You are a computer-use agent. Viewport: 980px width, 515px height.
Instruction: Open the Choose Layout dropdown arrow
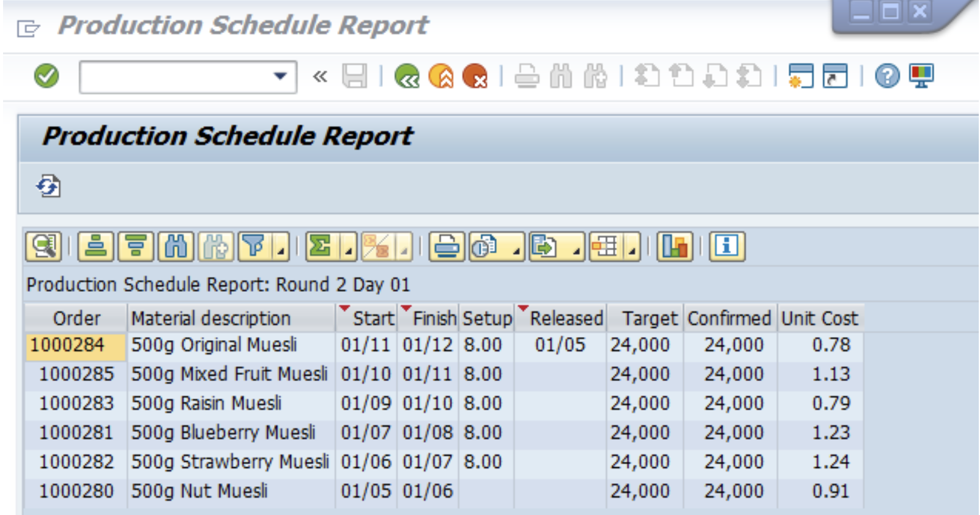coord(633,251)
